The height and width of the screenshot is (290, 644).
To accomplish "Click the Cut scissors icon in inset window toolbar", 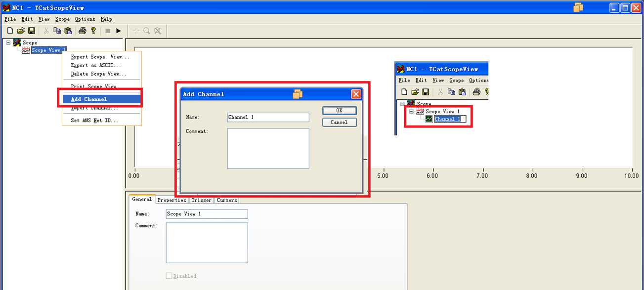I will [440, 92].
